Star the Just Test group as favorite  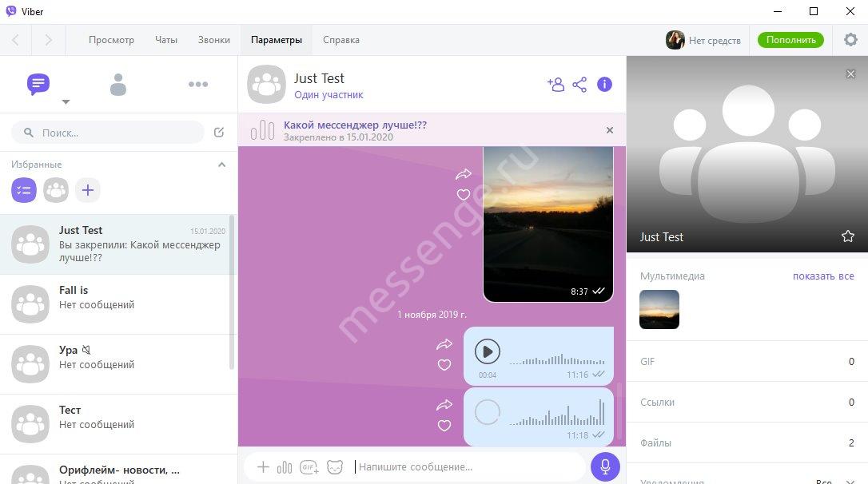[x=847, y=236]
